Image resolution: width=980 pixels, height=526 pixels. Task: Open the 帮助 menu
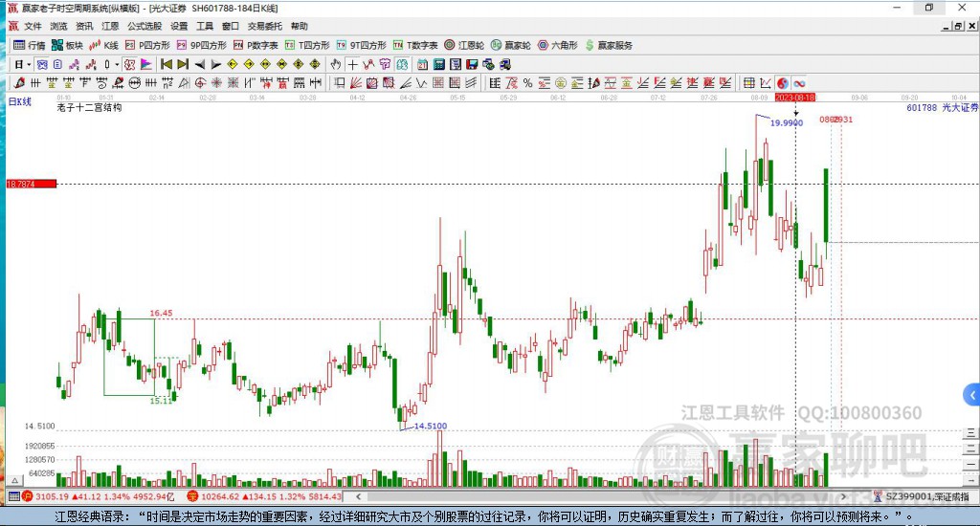[x=299, y=26]
